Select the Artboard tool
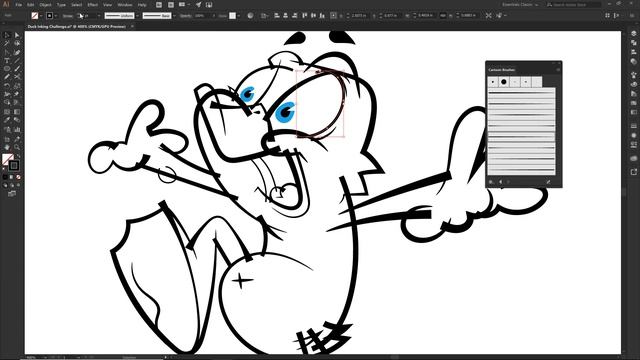The image size is (640, 360). [x=7, y=139]
